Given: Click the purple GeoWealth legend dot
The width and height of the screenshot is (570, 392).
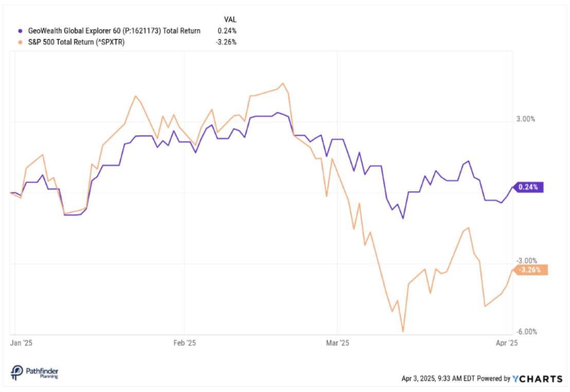Looking at the screenshot, I should tap(20, 31).
